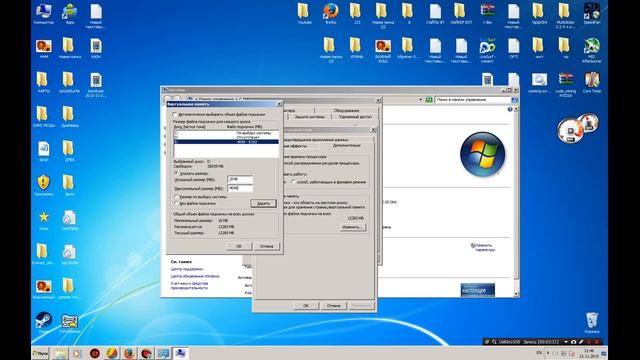Image resolution: width=640 pixels, height=360 pixels.
Task: Open the Firefox desktop shortcut
Action: [331, 12]
